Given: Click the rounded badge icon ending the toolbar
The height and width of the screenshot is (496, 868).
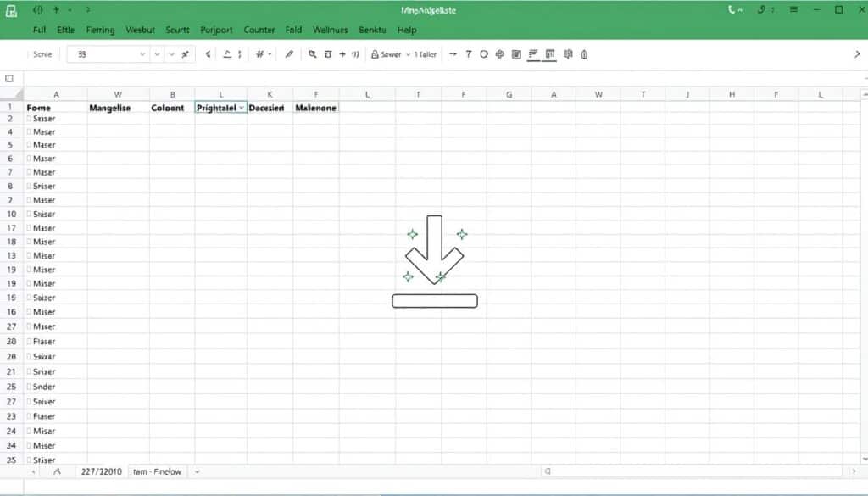Looking at the screenshot, I should point(584,54).
